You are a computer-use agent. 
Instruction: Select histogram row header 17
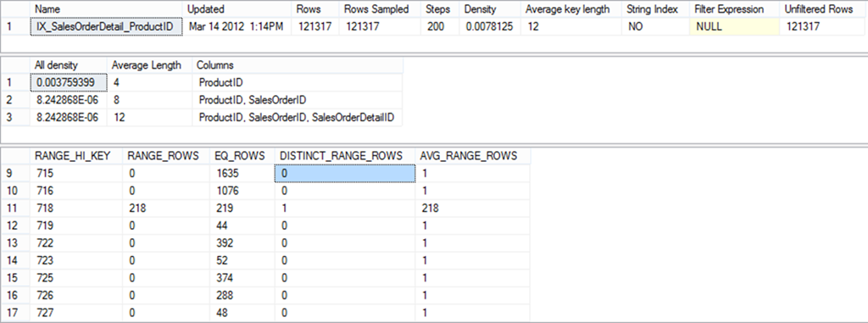15,312
